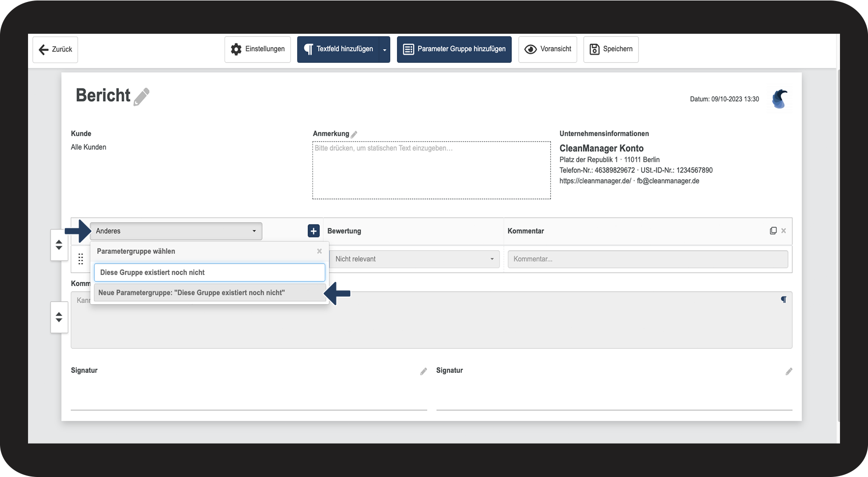This screenshot has width=868, height=477.
Task: Click Parameter Gruppe hinzufügen button
Action: coord(454,49)
